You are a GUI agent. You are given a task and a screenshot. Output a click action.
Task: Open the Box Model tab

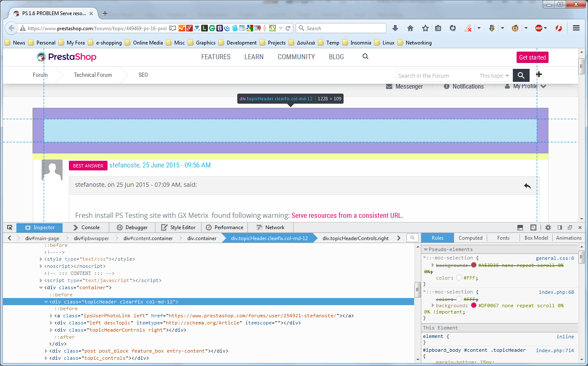pyautogui.click(x=536, y=238)
